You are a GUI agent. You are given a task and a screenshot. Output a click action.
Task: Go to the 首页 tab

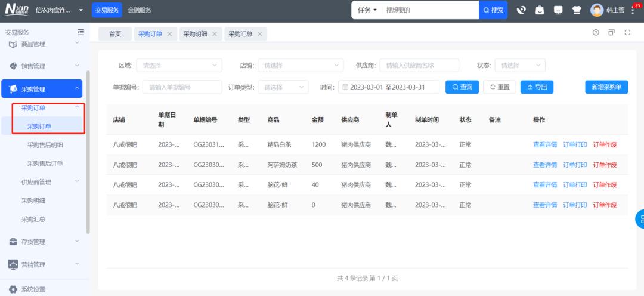point(115,34)
